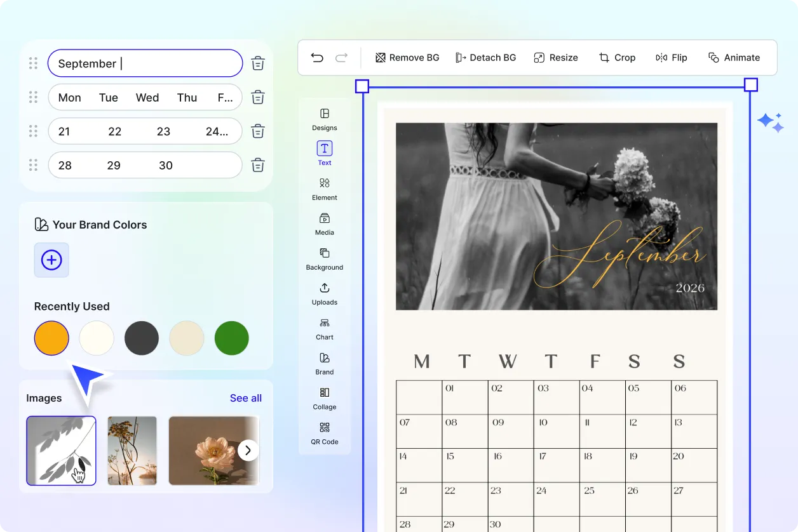The image size is (798, 532).
Task: Click the September script title on calendar
Action: tap(619, 254)
